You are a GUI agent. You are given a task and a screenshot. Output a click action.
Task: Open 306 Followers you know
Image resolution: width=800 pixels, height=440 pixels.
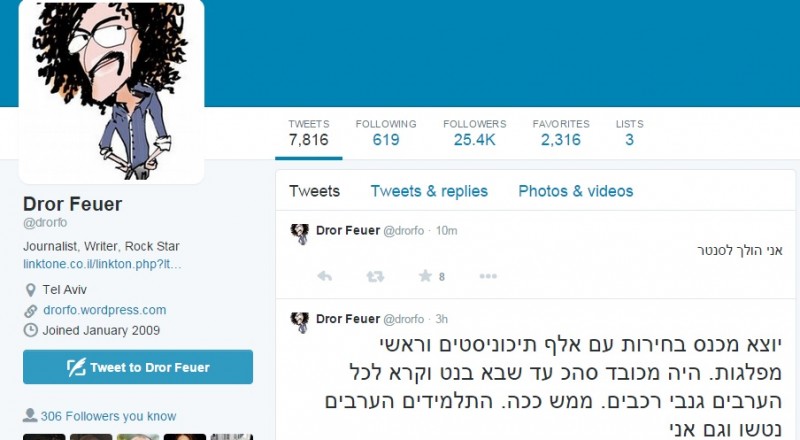(108, 416)
